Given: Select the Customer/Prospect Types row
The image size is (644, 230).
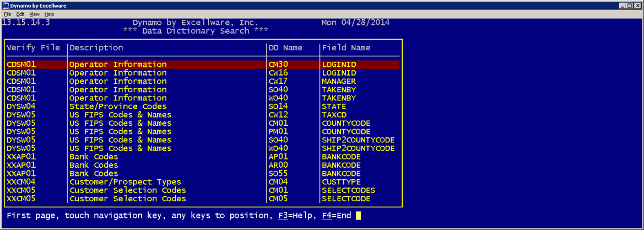Looking at the screenshot, I should (x=203, y=182).
